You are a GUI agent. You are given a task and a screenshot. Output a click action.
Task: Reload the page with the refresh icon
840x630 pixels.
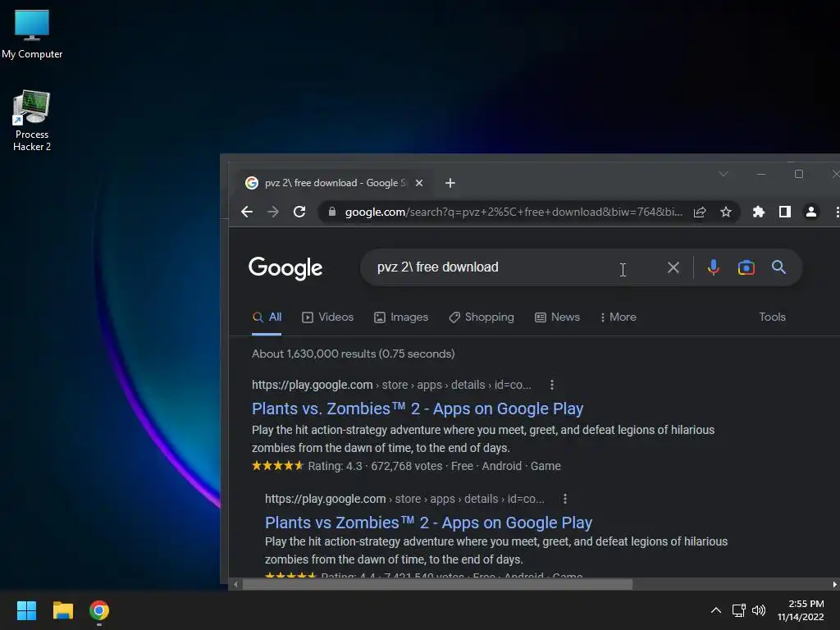[x=299, y=212]
